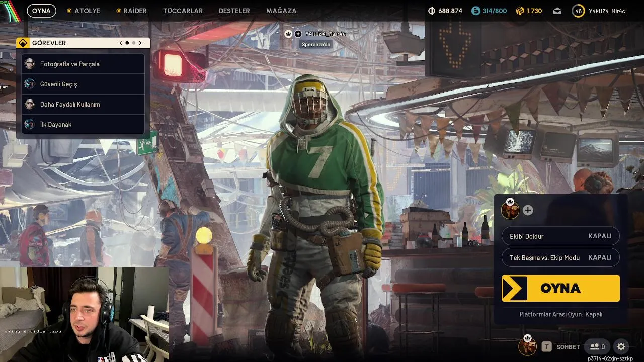
Task: Click the blue token icon near 314/800
Action: point(476,11)
